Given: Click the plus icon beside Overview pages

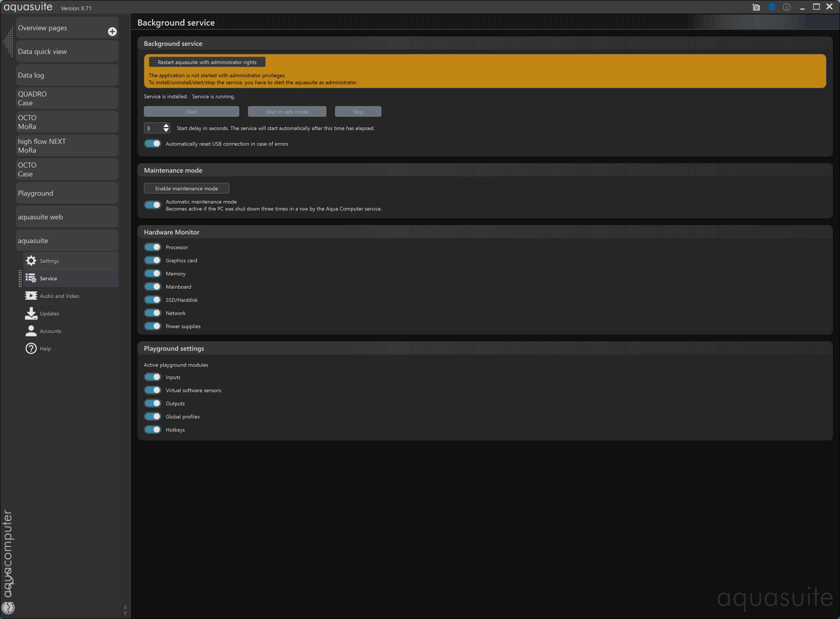Looking at the screenshot, I should [x=112, y=31].
